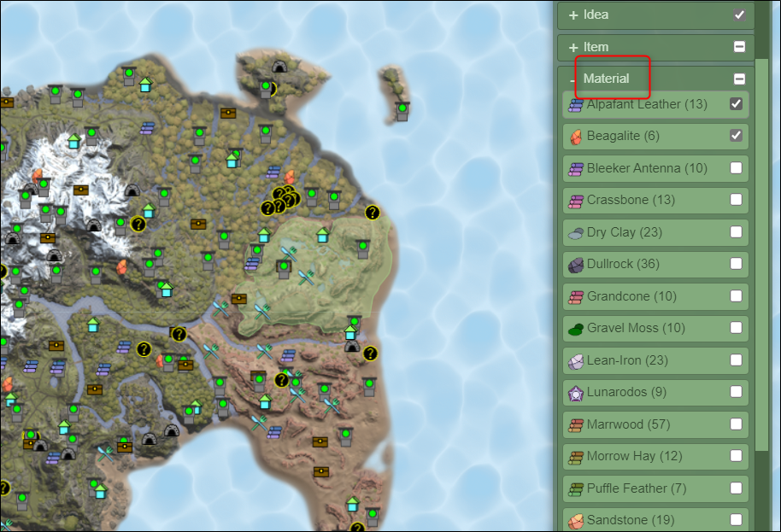This screenshot has width=781, height=532.
Task: Check the Lunarodos checkbox
Action: (x=736, y=392)
